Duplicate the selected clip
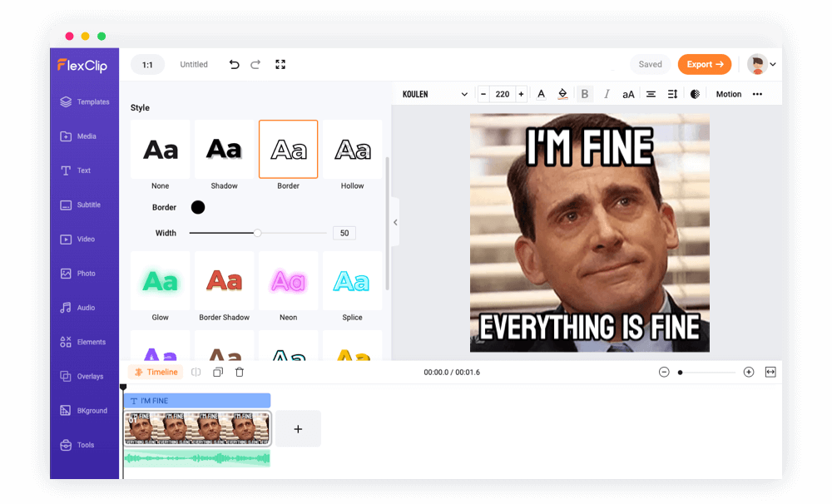Viewport: 832px width, 504px height. [218, 372]
